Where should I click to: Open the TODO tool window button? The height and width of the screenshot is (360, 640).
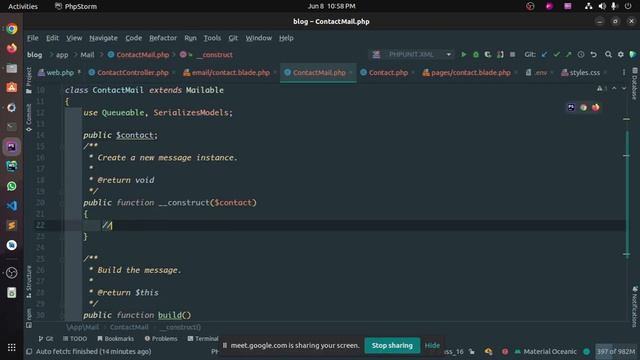click(x=75, y=338)
